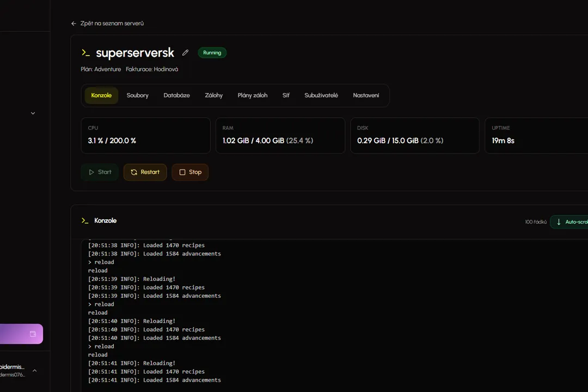Click the back arrow icon above the server name

[74, 23]
